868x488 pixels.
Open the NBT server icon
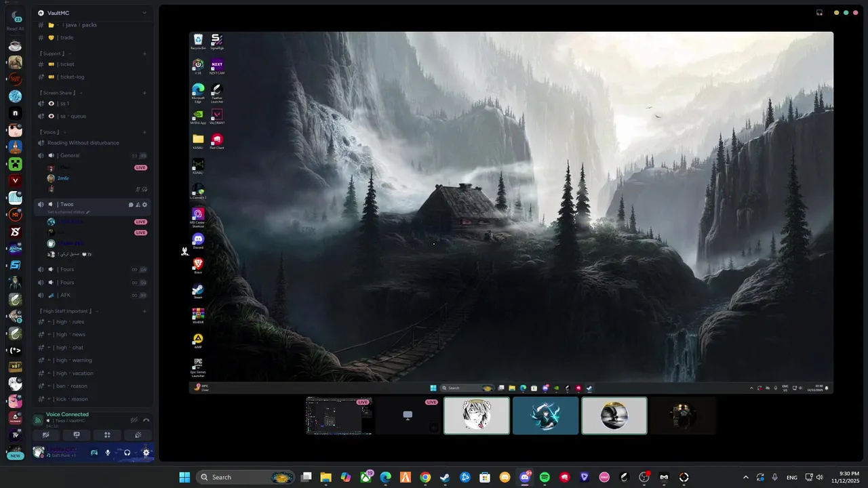(x=15, y=367)
